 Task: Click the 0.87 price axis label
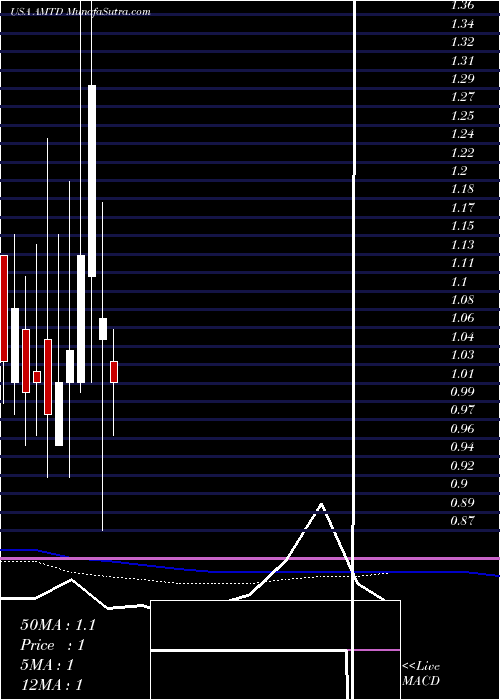click(x=462, y=521)
